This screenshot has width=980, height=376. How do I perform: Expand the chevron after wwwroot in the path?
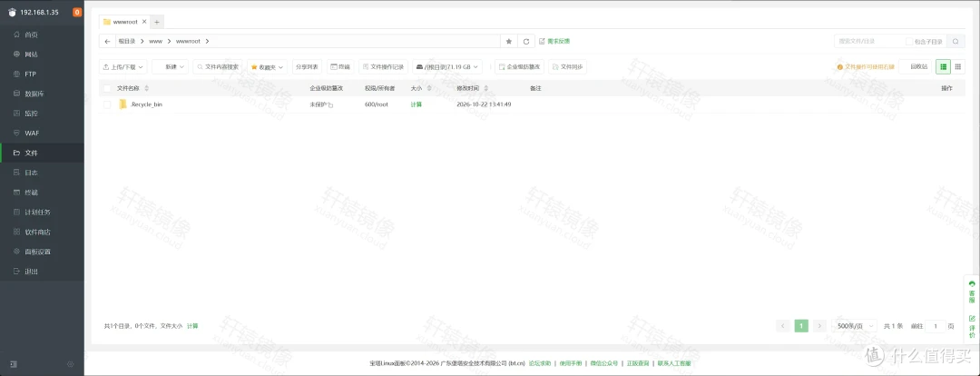coord(207,41)
